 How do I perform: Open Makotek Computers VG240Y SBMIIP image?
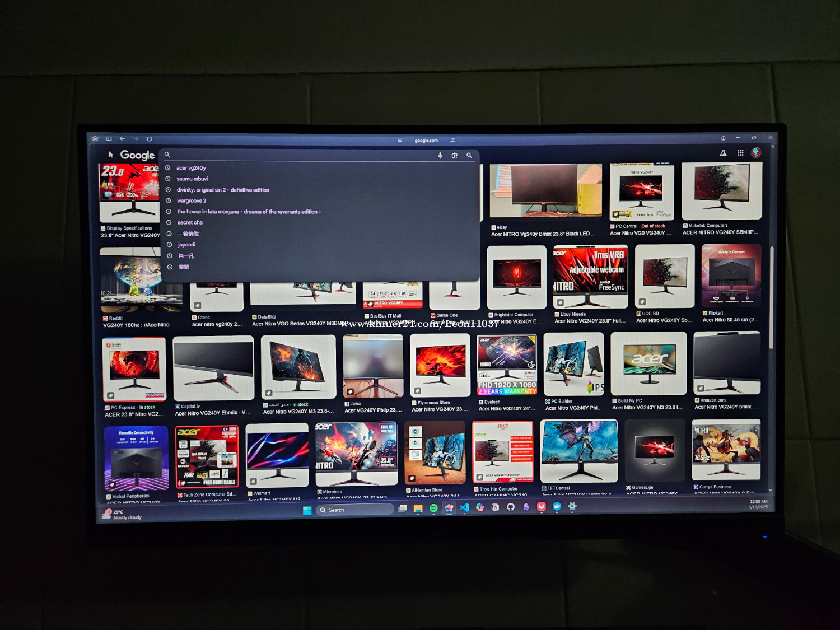(722, 191)
